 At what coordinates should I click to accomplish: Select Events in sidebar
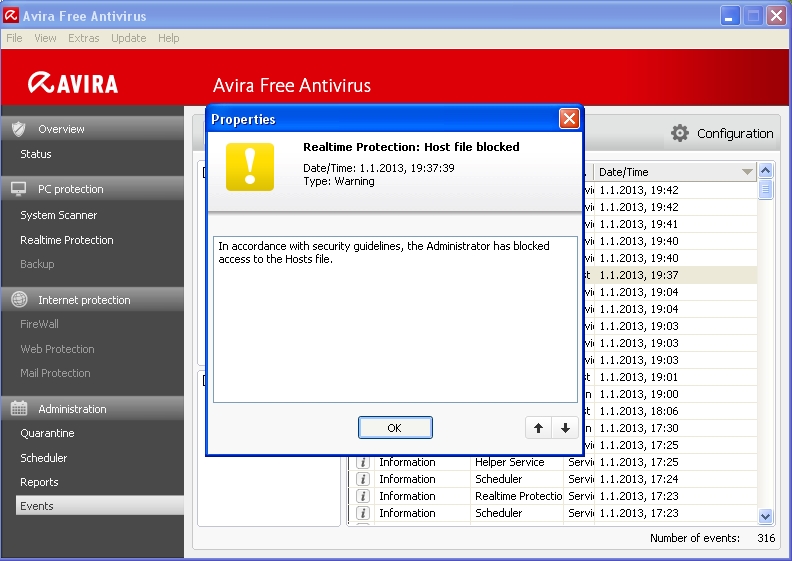click(100, 505)
